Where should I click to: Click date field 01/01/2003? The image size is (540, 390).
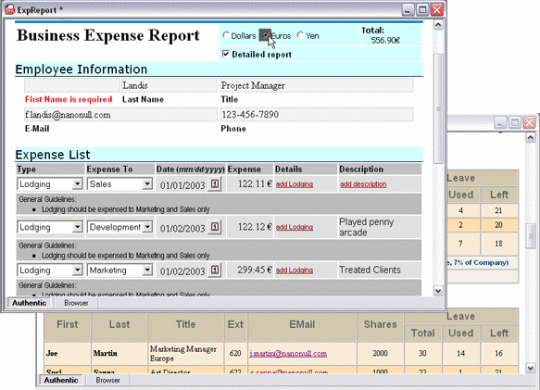click(183, 185)
